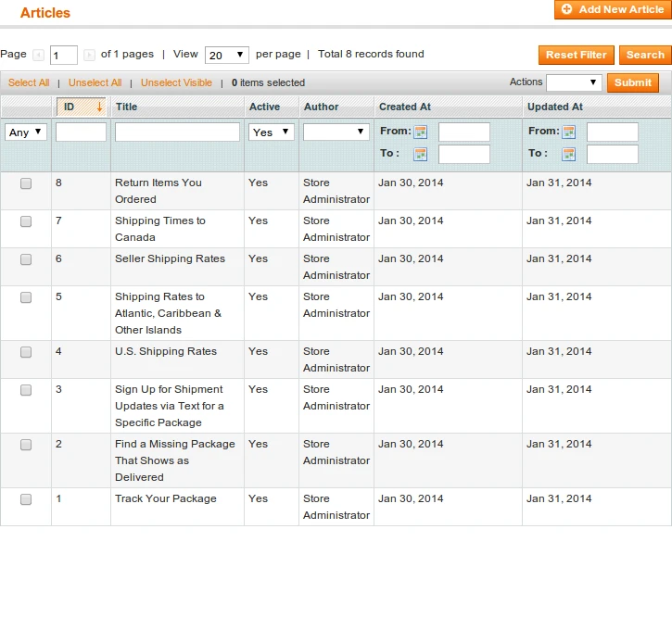
Task: Open the Author filter dropdown
Action: [336, 132]
